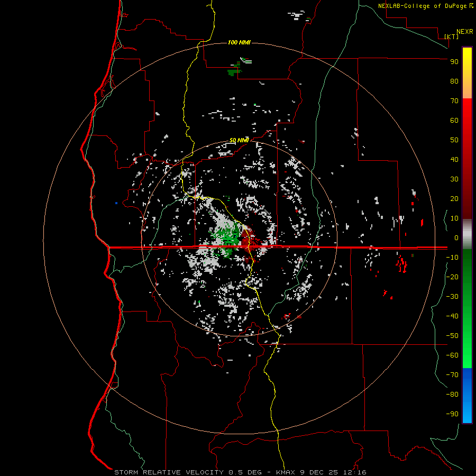The width and height of the screenshot is (476, 476).
Task: Click the 90 value on the velocity scale
Action: (454, 62)
